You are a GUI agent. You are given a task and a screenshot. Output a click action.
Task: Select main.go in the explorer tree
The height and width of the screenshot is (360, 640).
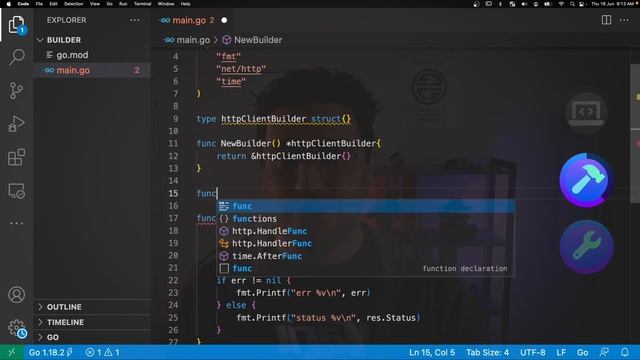(92, 70)
